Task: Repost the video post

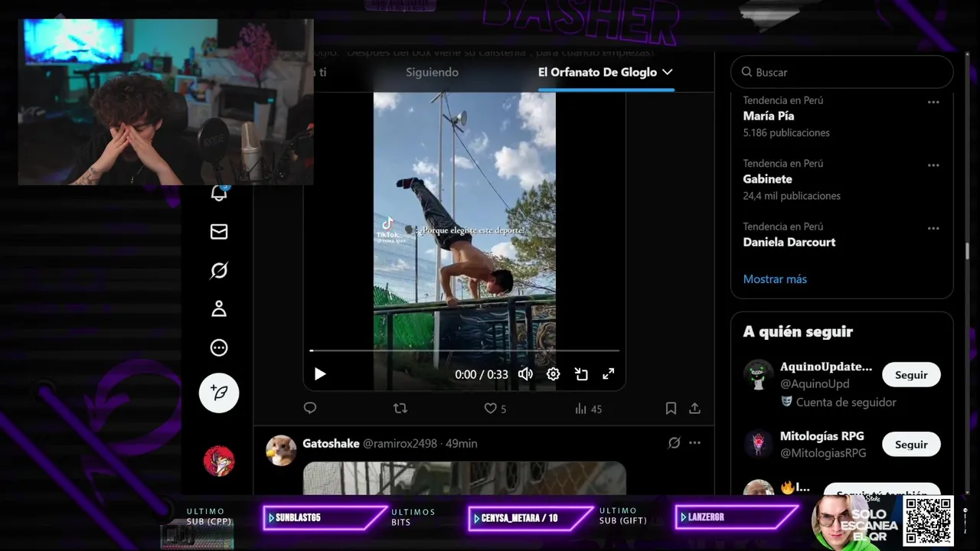Action: click(400, 409)
